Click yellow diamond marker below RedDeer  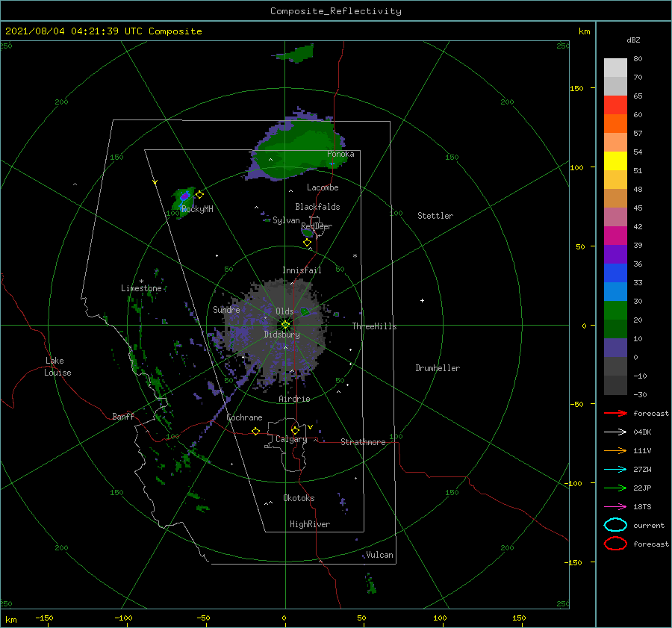pyautogui.click(x=307, y=243)
